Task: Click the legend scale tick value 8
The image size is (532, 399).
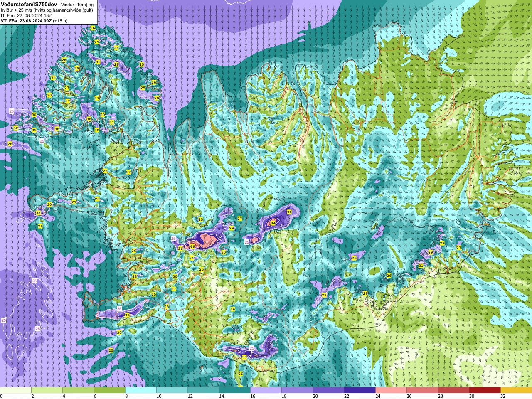Action: (x=126, y=396)
